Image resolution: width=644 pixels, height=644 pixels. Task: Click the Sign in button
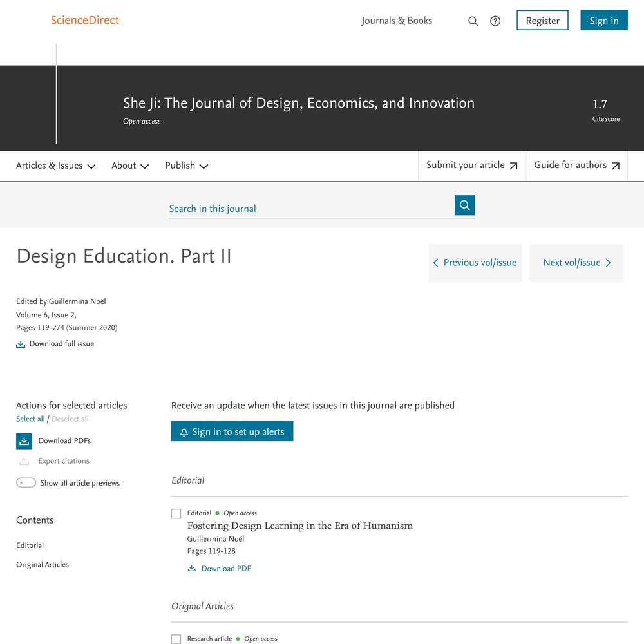[x=604, y=20]
